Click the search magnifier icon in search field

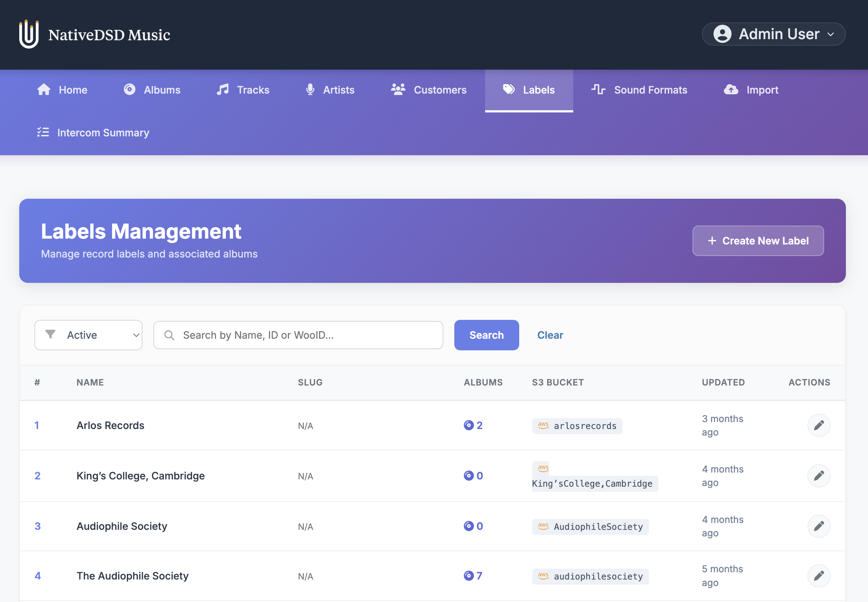pos(169,335)
